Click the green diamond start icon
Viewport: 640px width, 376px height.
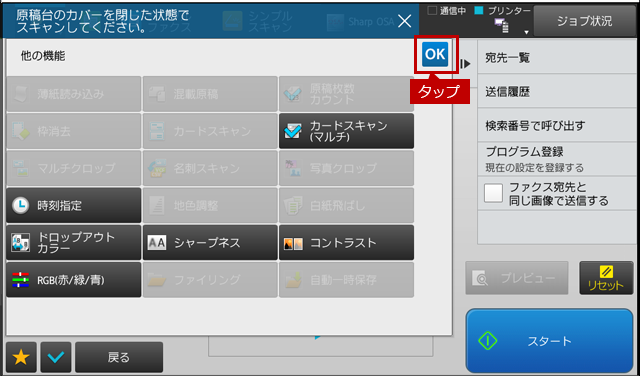[x=488, y=340]
